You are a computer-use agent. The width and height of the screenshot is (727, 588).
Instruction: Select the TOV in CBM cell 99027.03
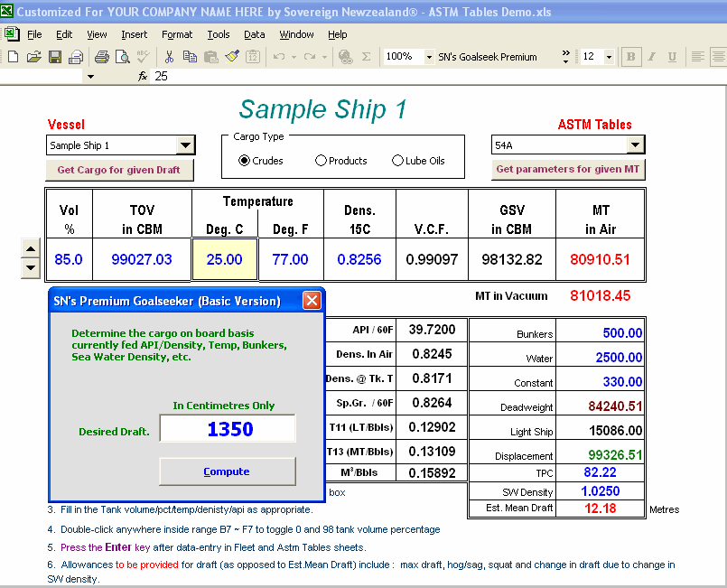coord(142,259)
